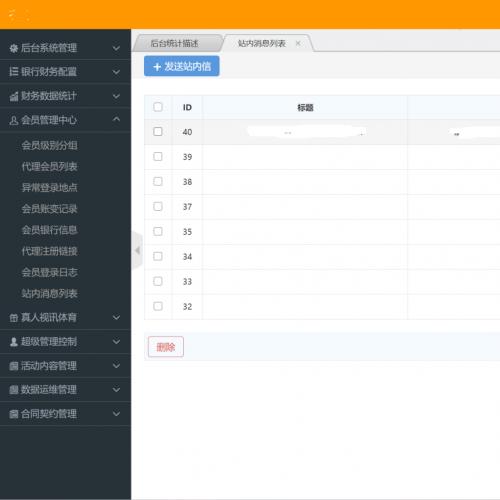The height and width of the screenshot is (500, 500).
Task: Switch to the 后台统计描述 tab
Action: pos(174,43)
